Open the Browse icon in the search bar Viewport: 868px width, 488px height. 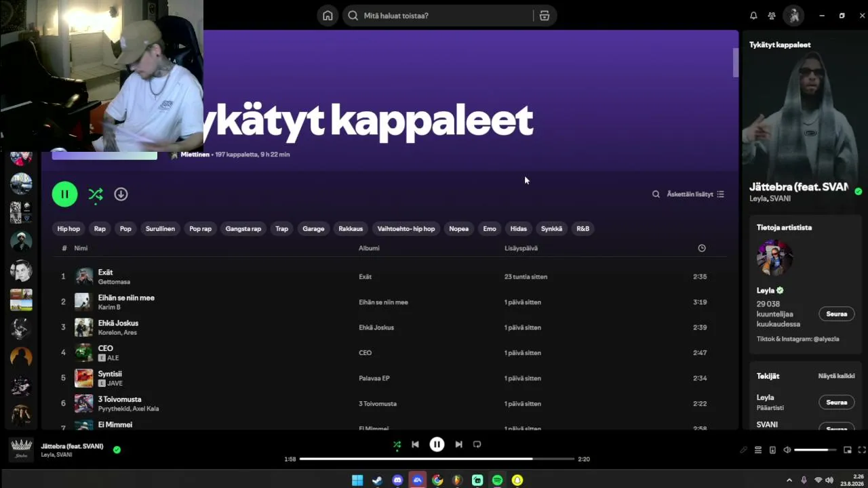point(544,16)
